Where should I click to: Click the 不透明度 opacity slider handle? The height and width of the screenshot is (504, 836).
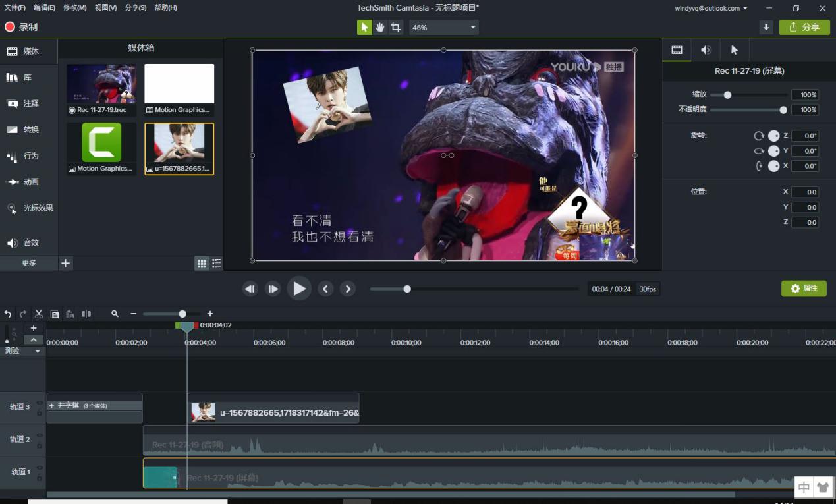(783, 110)
